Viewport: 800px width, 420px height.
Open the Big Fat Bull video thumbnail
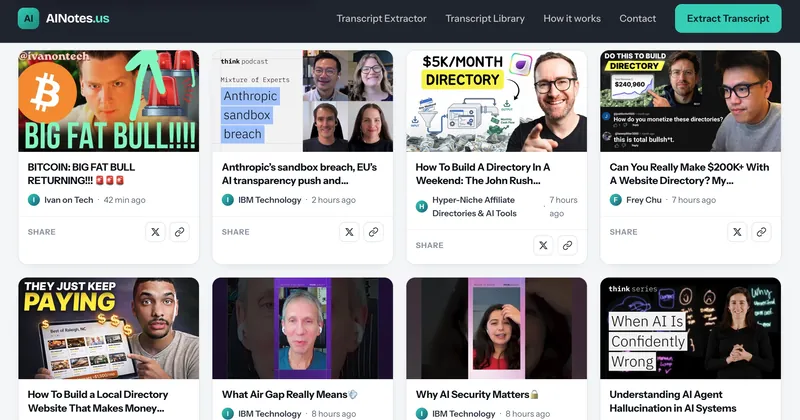click(x=109, y=101)
